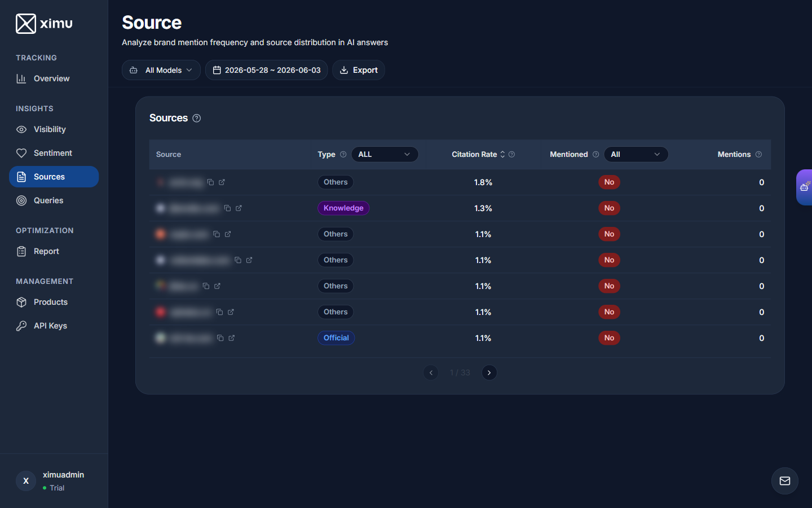Copy the source in the 1.8% row
Viewport: 812px width, 508px height.
pos(210,182)
